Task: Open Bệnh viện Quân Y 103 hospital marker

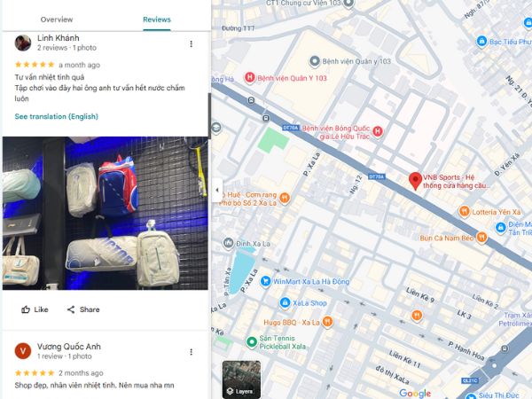Action: pyautogui.click(x=250, y=78)
